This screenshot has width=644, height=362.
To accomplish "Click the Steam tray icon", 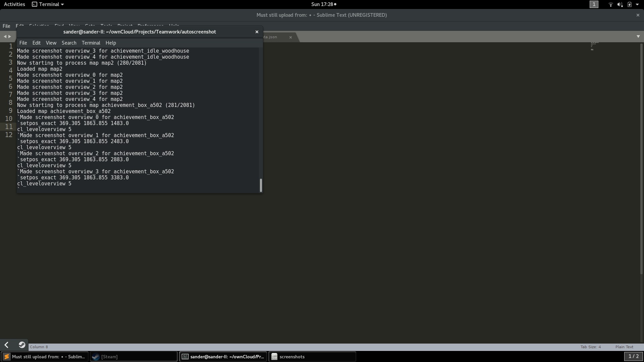I will point(22,345).
